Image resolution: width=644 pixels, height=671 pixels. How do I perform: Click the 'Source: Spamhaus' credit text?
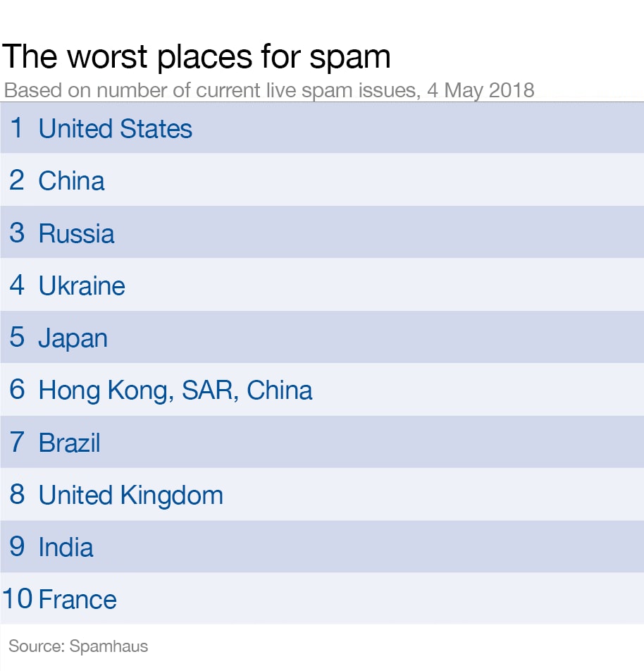[x=78, y=646]
